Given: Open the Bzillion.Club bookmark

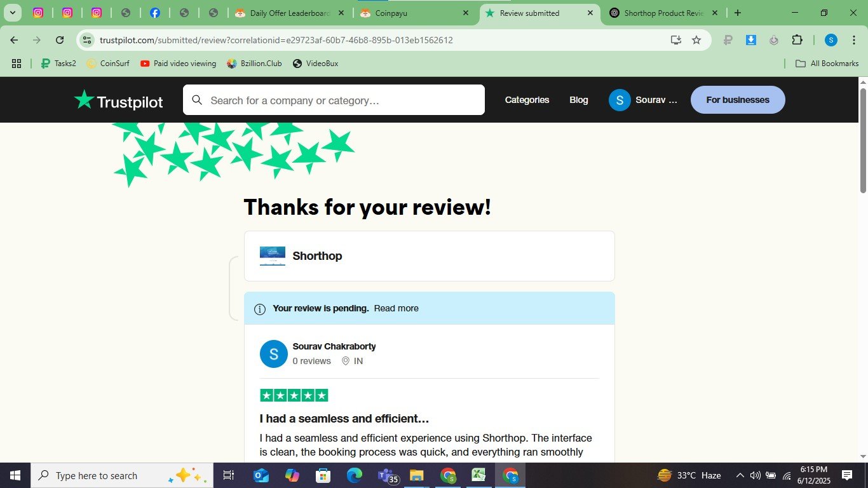Looking at the screenshot, I should 254,64.
